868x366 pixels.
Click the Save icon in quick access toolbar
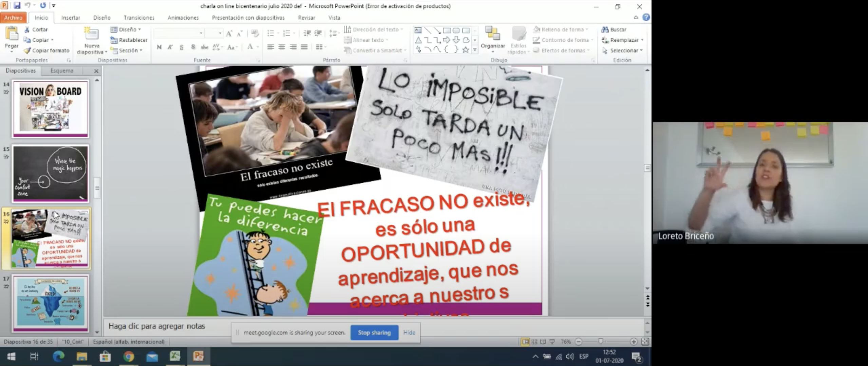pos(17,5)
